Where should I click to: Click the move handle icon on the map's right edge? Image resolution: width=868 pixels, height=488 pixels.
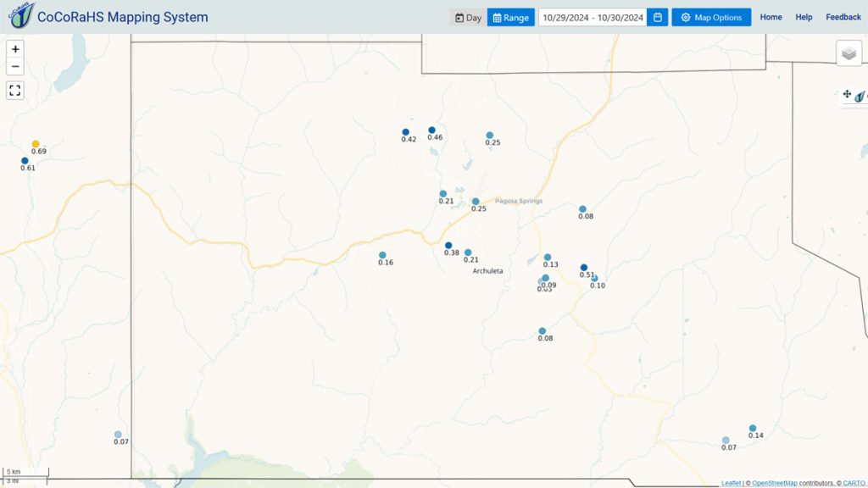pos(847,94)
